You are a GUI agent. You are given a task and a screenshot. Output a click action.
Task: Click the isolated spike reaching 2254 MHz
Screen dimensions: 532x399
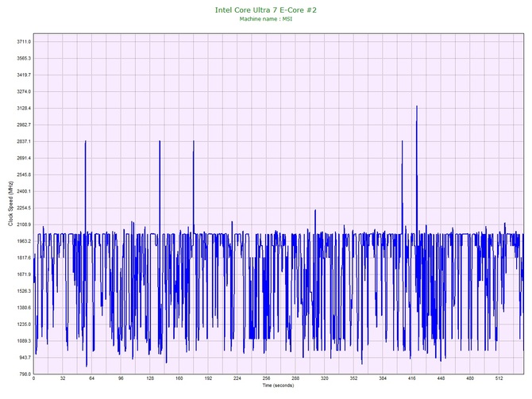click(315, 222)
